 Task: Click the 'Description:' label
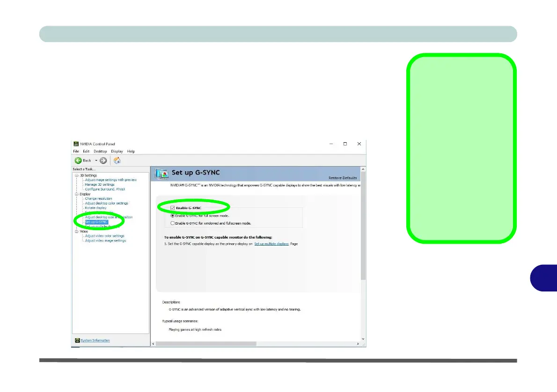pos(171,302)
